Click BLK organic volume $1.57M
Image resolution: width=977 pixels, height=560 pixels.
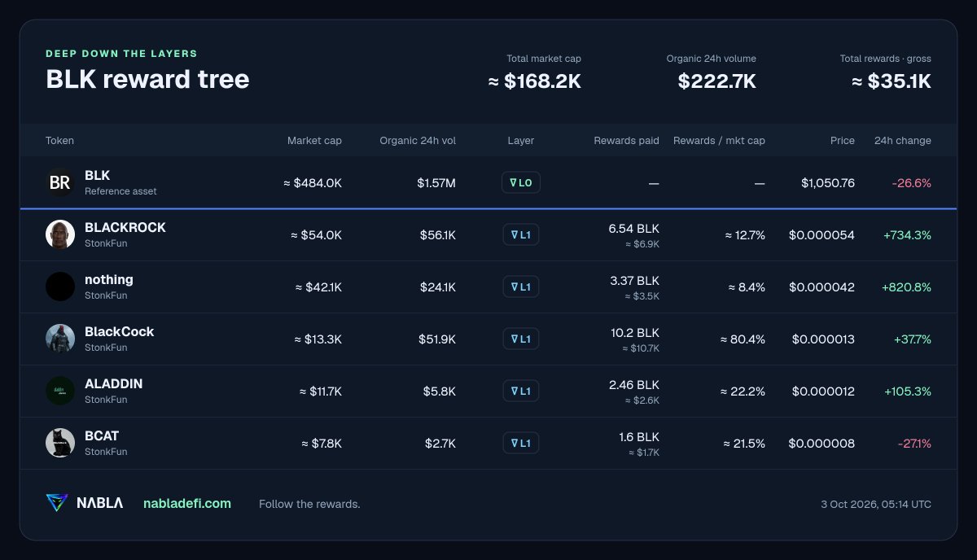pyautogui.click(x=436, y=183)
